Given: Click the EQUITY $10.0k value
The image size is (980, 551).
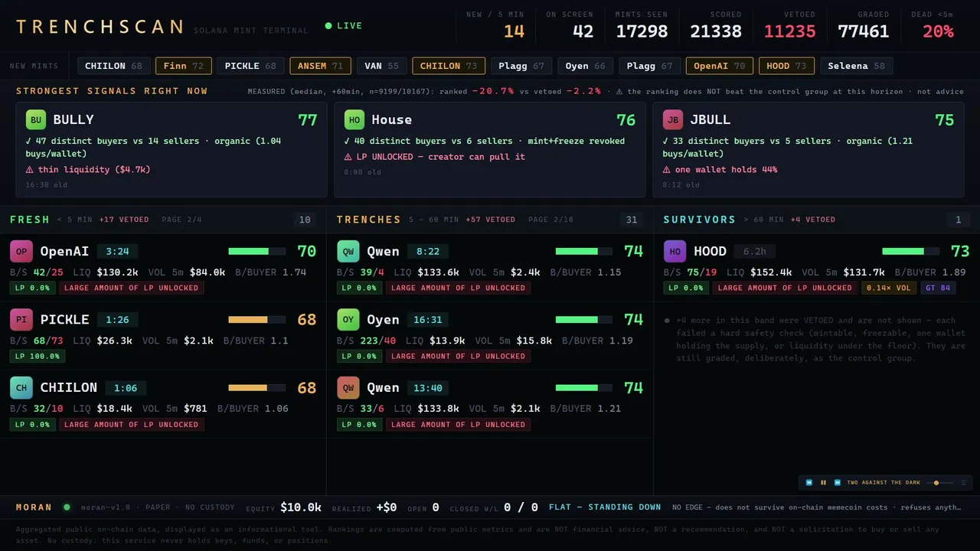Looking at the screenshot, I should pyautogui.click(x=300, y=507).
